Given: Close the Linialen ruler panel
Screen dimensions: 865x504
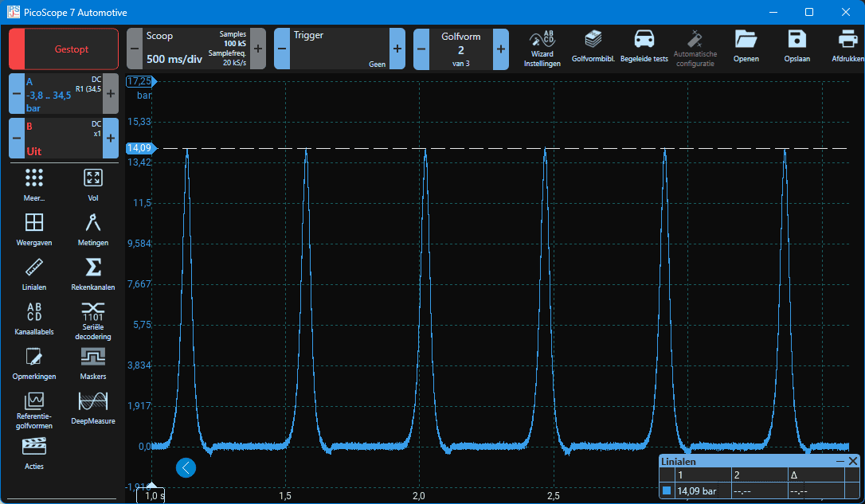Looking at the screenshot, I should pos(853,461).
